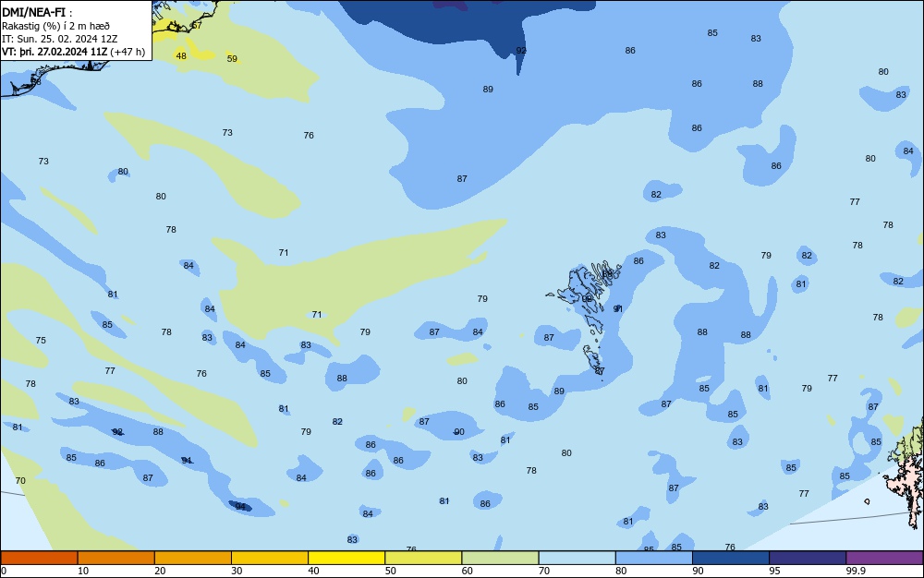This screenshot has height=578, width=924.
Task: Select the 80–90 medium blue legend swatch
Action: [x=654, y=558]
